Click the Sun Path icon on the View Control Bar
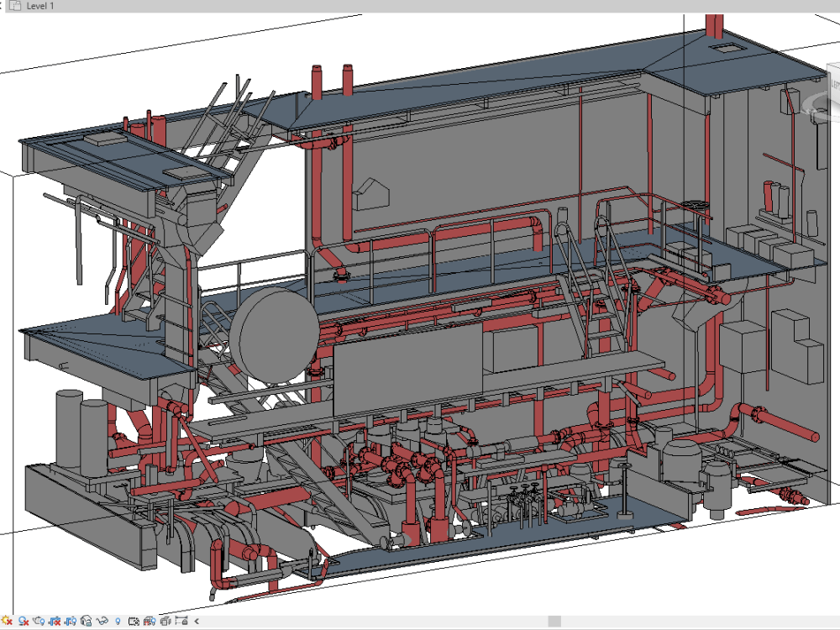Screen dimensions: 840x630 (5, 622)
